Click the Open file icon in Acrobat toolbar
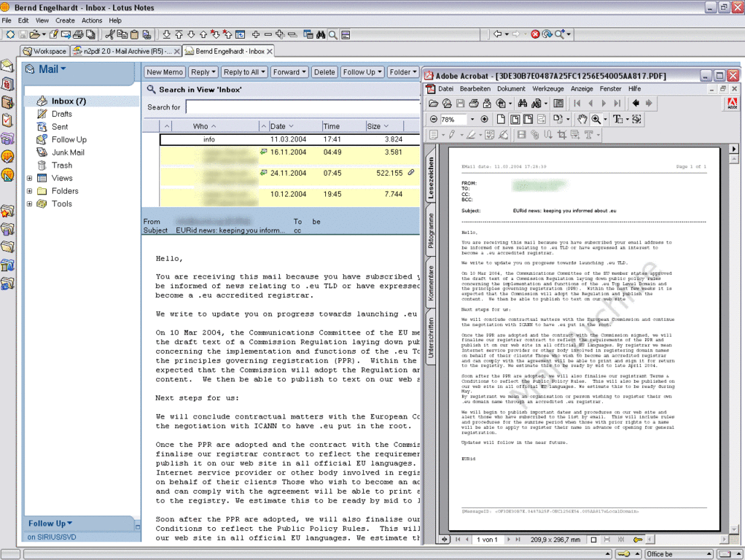 pyautogui.click(x=433, y=103)
